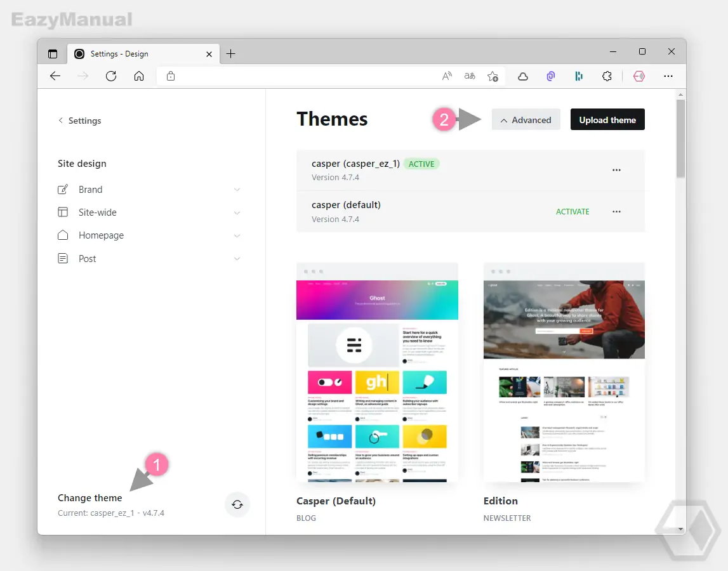
Task: Click the blue bars extension icon
Action: tap(578, 76)
